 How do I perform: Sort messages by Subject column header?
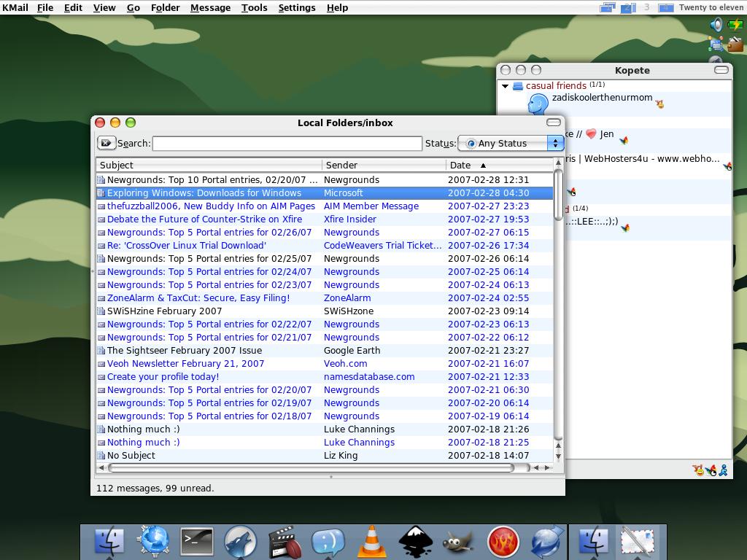pyautogui.click(x=209, y=166)
